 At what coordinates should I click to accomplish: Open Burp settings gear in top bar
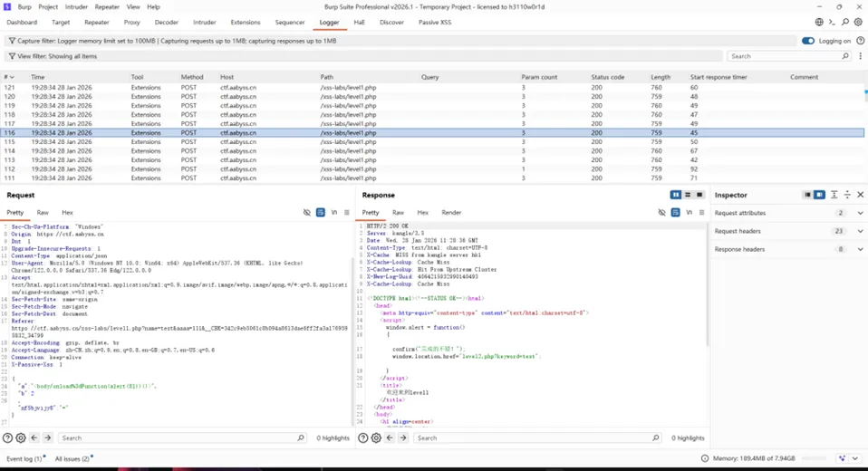pyautogui.click(x=858, y=22)
